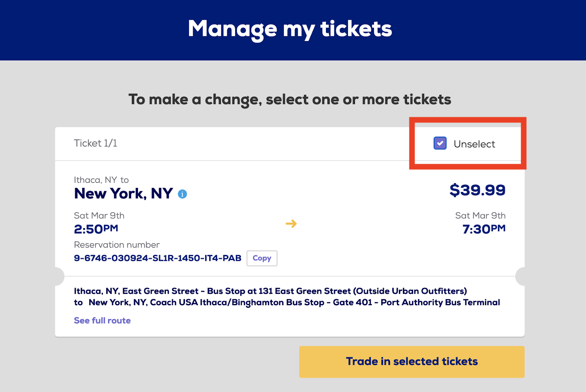The width and height of the screenshot is (586, 392).
Task: Open the info icon beside New York, NY
Action: tap(182, 194)
